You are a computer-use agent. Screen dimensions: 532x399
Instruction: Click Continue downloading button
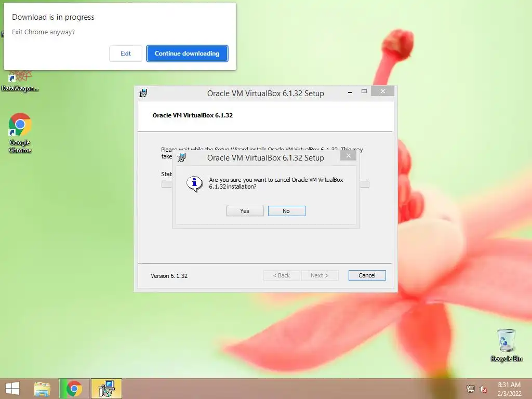[187, 54]
